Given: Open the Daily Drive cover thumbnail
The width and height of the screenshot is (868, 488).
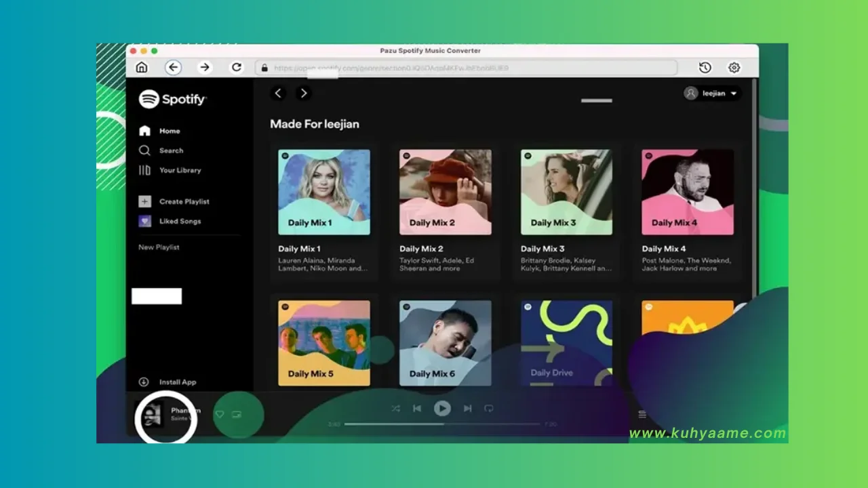Looking at the screenshot, I should [566, 343].
